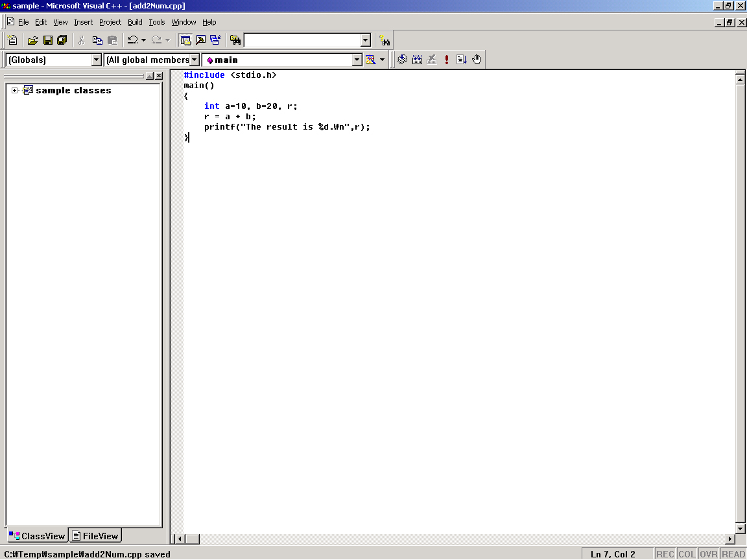Click the horizontal scrollbar left arrow

coord(180,539)
